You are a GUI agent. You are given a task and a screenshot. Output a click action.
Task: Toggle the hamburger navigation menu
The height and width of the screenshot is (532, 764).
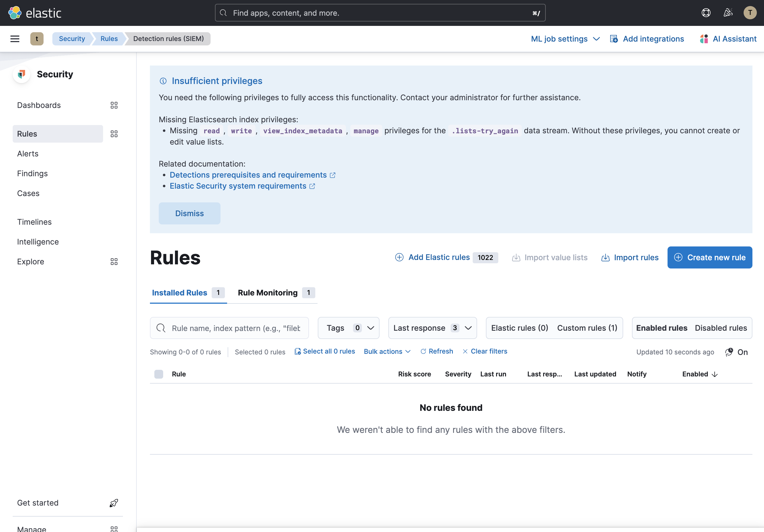(x=15, y=39)
